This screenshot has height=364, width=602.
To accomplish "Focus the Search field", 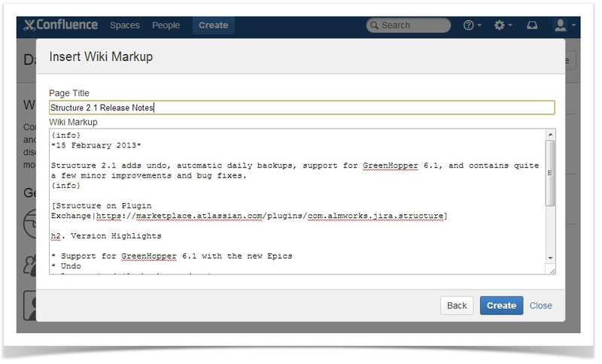I will pyautogui.click(x=408, y=26).
